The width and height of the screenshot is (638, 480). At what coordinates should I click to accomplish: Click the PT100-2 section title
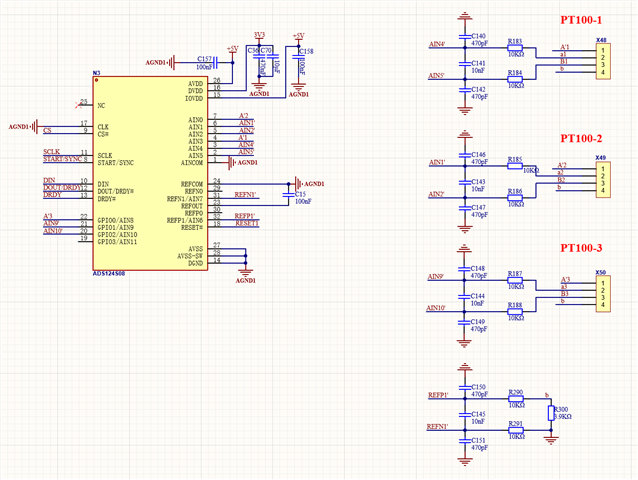581,139
